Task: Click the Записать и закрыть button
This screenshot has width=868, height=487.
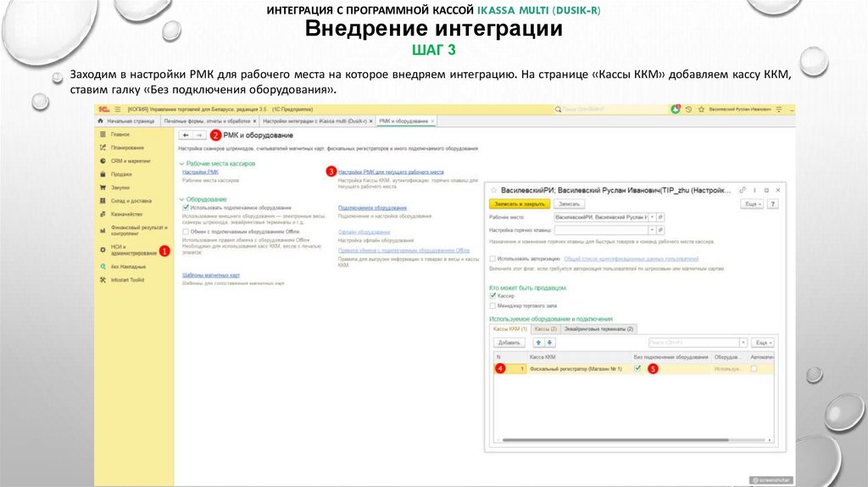Action: pyautogui.click(x=520, y=204)
